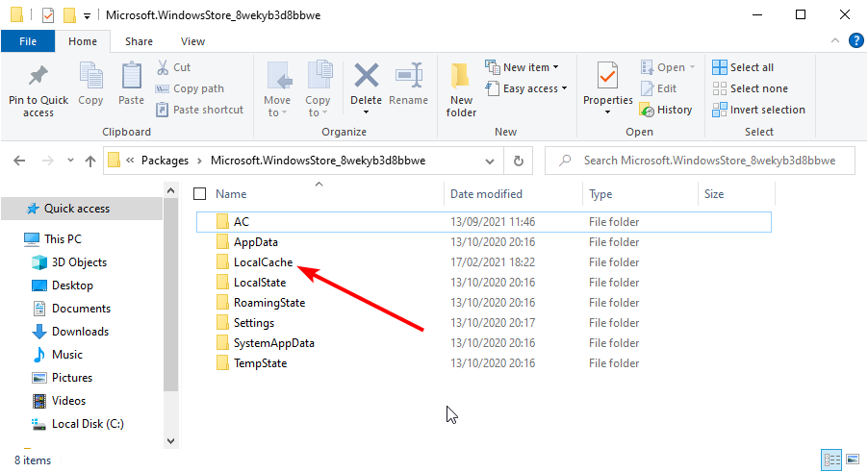868x472 pixels.
Task: Open the Help question mark icon
Action: coord(855,40)
